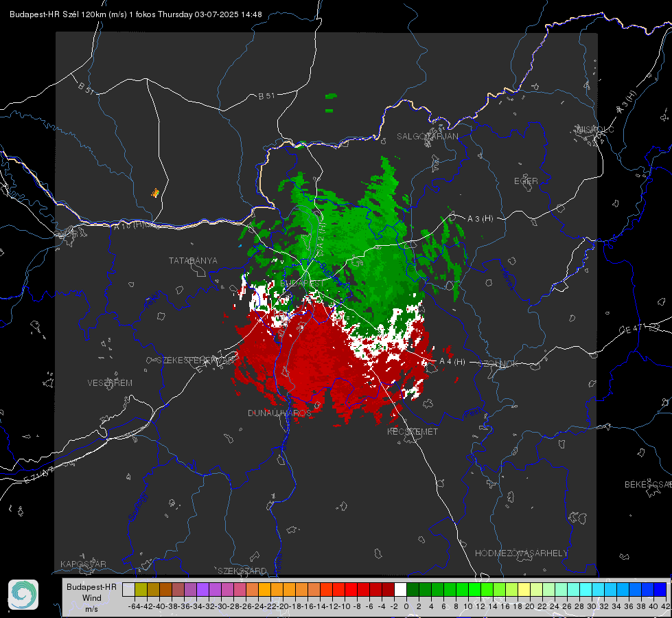Click the VESZPRÉM city label
Screen dimensions: 672x618
pyautogui.click(x=110, y=382)
